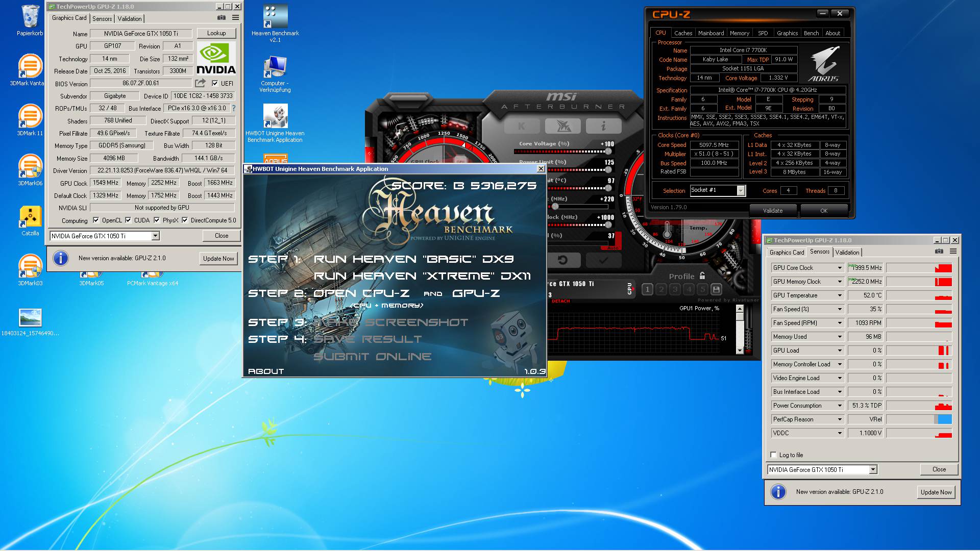This screenshot has width=980, height=551.
Task: Toggle the OpenCL checkbox
Action: (96, 220)
